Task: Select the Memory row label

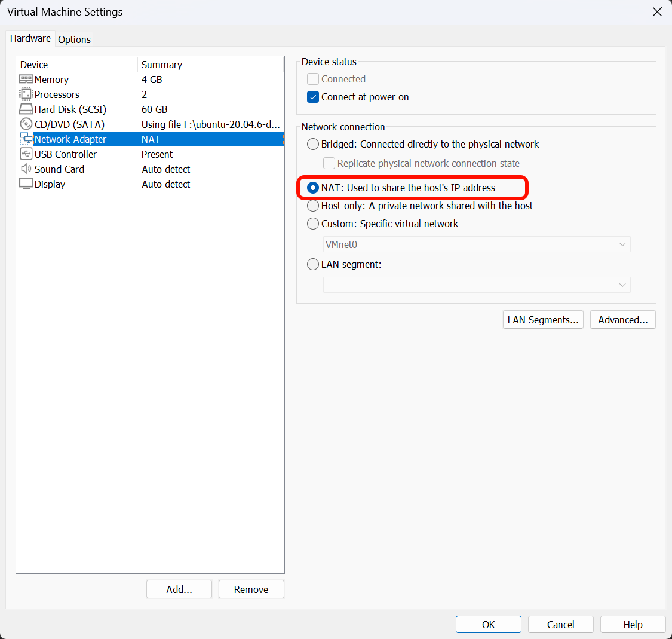Action: click(51, 80)
